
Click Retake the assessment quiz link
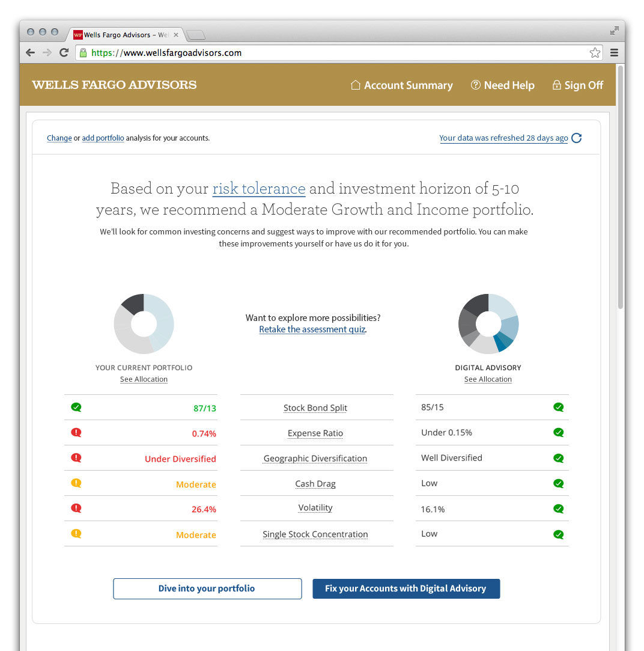pos(312,329)
